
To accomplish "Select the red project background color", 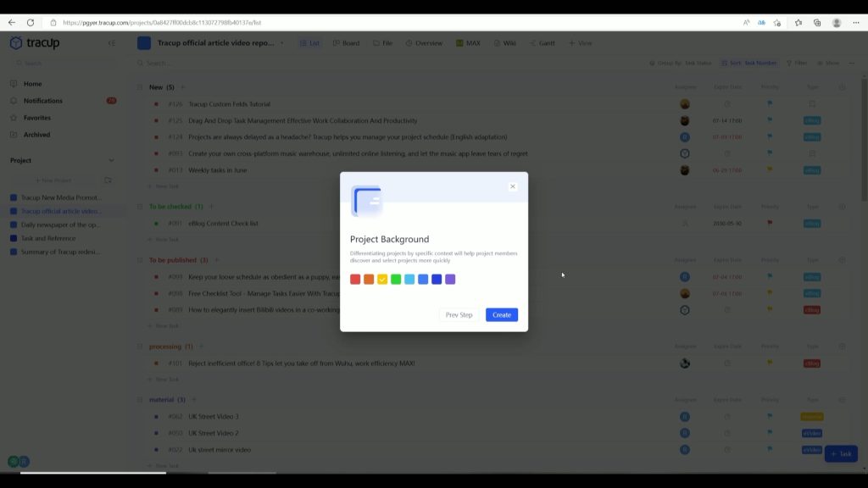I will [x=355, y=280].
